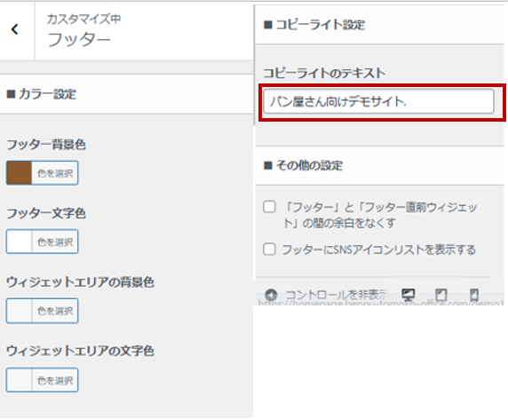Click the カスタマイズ中 header text
The height and width of the screenshot is (420, 508).
coord(83,20)
